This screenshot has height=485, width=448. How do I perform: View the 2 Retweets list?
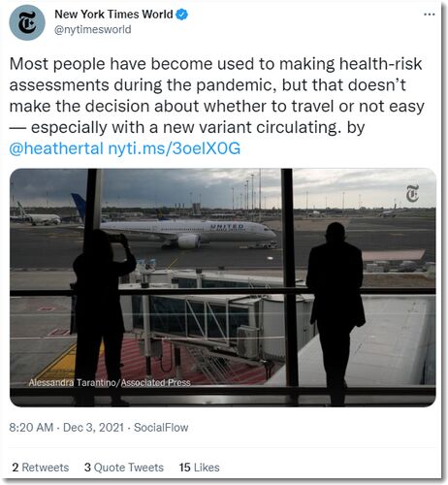click(x=41, y=468)
